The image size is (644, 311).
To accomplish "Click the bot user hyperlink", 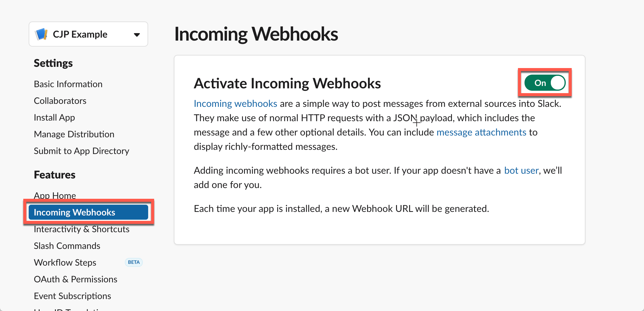I will (521, 170).
